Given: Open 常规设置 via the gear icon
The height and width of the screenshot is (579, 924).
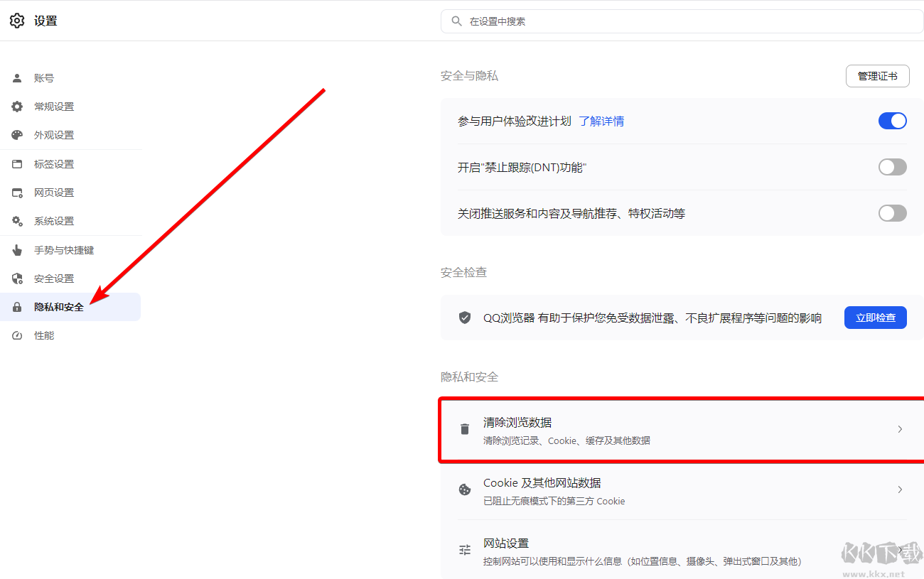Looking at the screenshot, I should [x=16, y=106].
